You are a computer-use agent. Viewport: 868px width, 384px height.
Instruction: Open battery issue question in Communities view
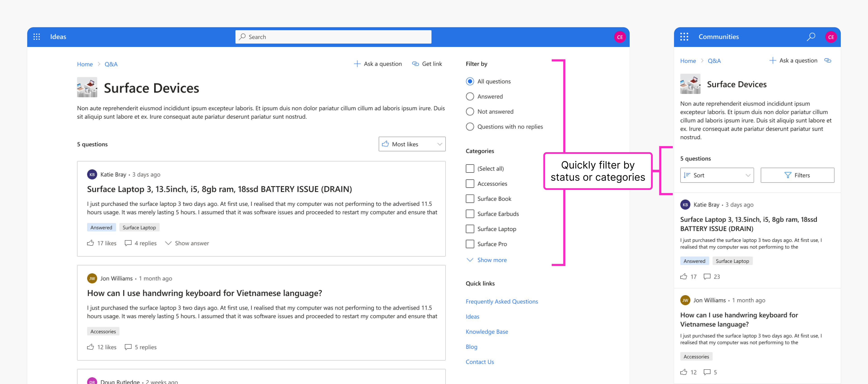748,224
